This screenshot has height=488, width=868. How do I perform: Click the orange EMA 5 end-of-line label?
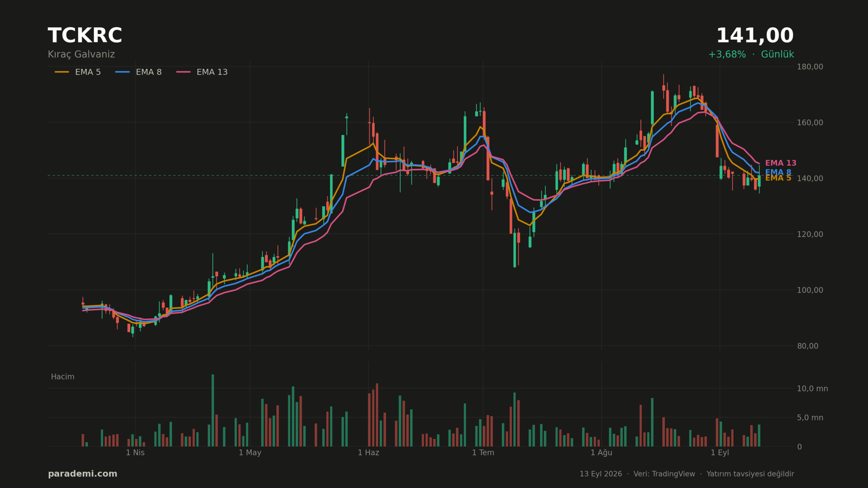778,178
